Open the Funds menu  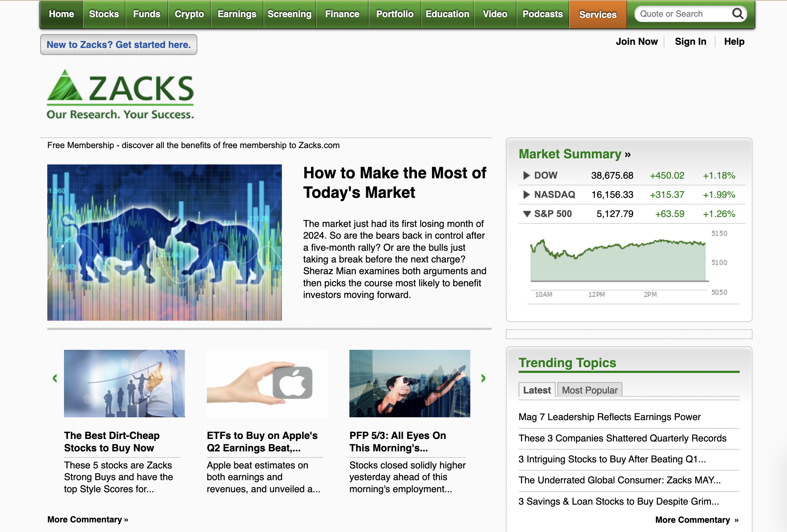[x=147, y=14]
